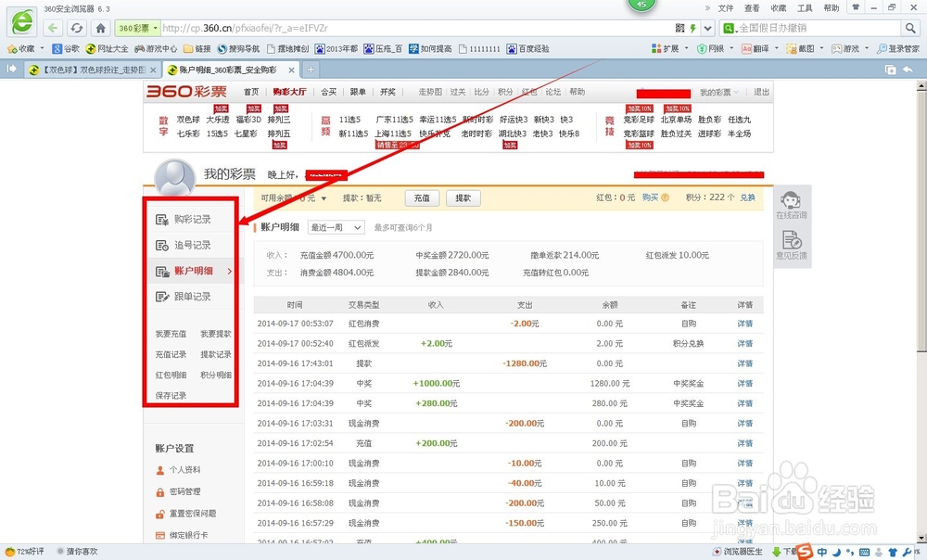Click the +1000.00元 income cell
Viewport: 927px width, 560px height.
point(436,383)
